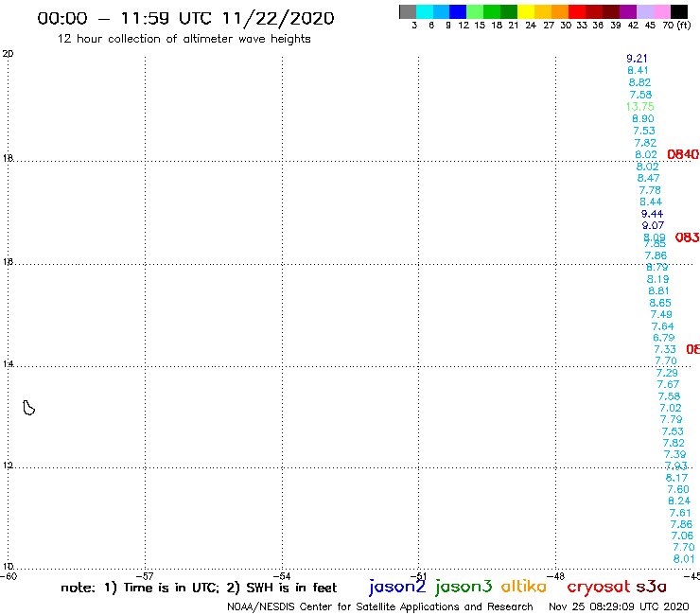Select the dark blue value 9.07
This screenshot has height=615, width=700.
[653, 225]
